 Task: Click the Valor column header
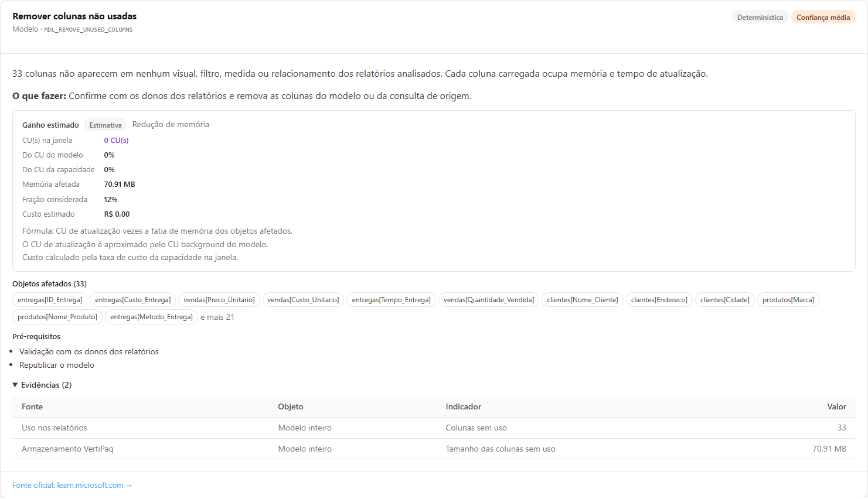click(x=836, y=407)
